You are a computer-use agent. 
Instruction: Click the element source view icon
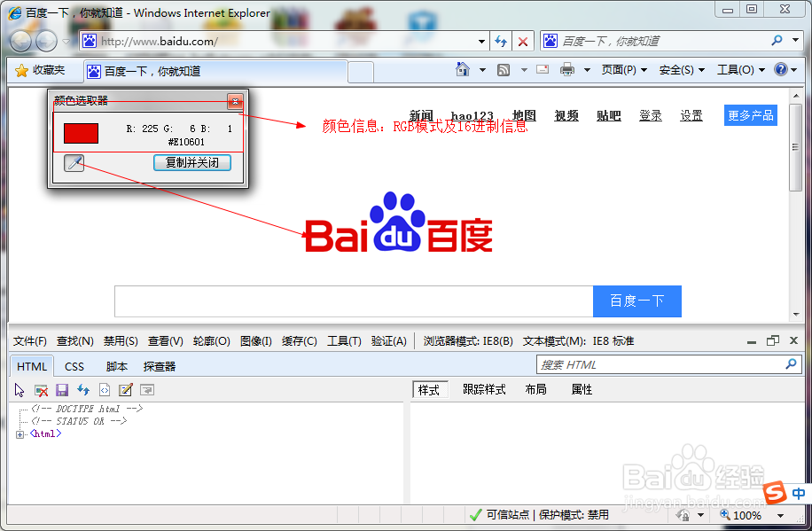coord(105,389)
